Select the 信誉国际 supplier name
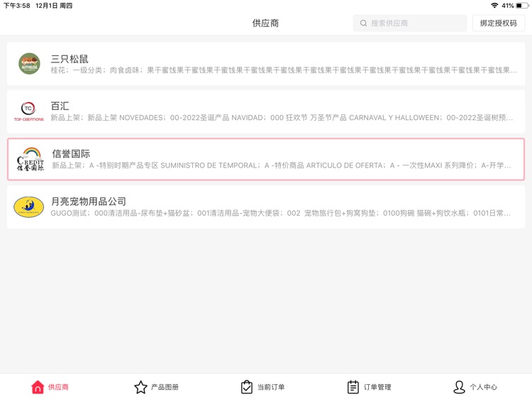Screen dimensions: 532x399 coord(71,154)
